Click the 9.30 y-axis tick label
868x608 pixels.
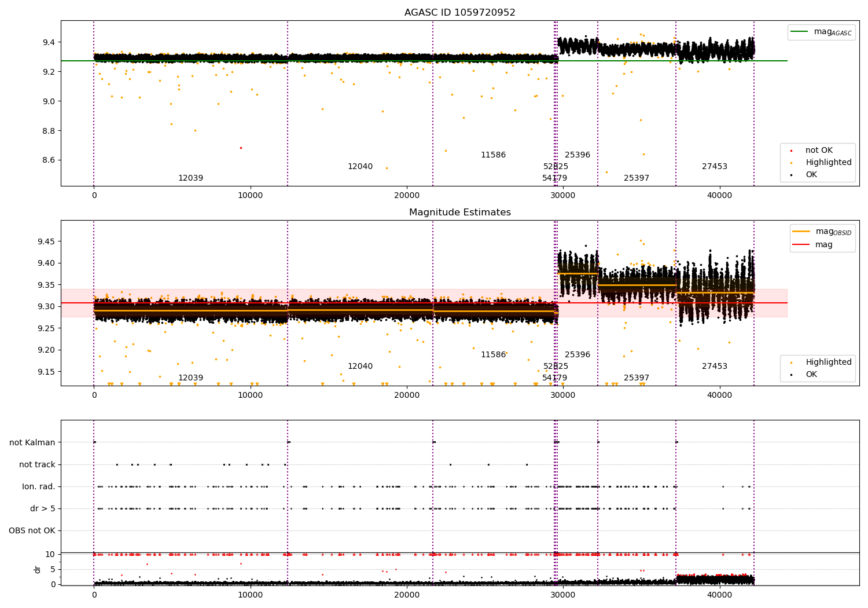click(46, 306)
